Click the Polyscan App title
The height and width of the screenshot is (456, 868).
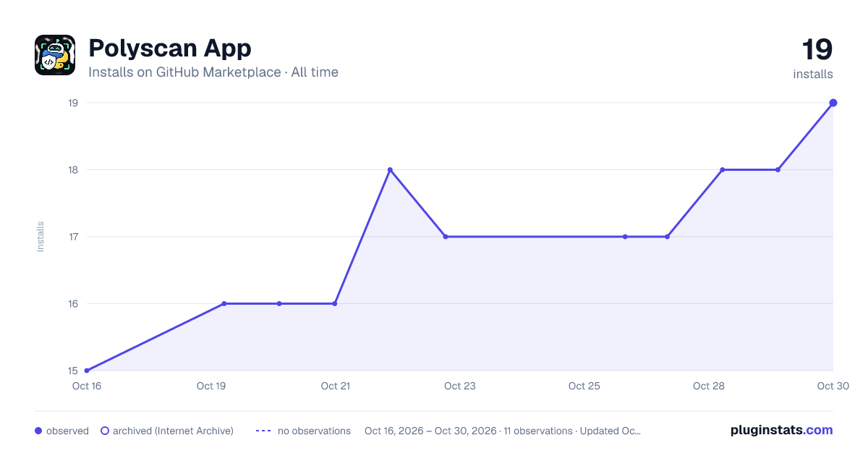[170, 48]
